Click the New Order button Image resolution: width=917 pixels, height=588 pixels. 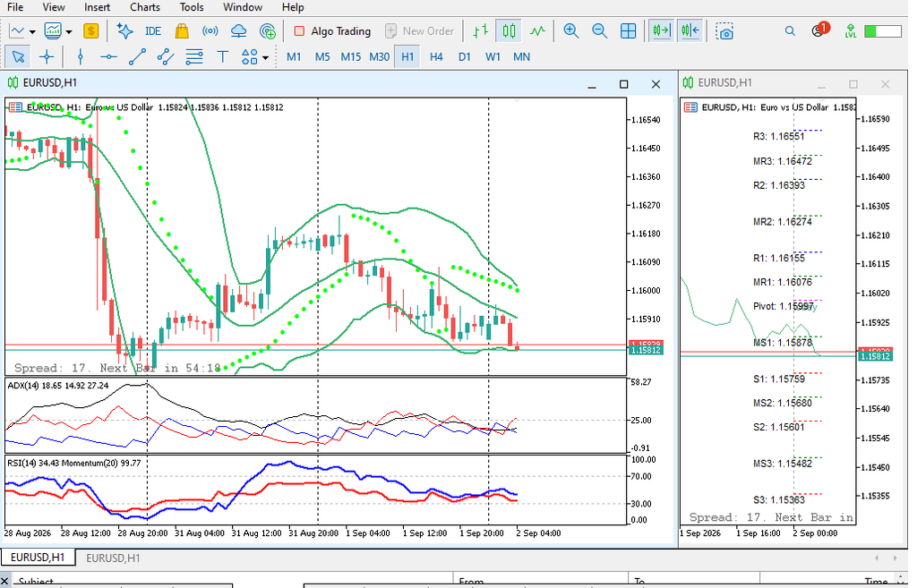(419, 31)
